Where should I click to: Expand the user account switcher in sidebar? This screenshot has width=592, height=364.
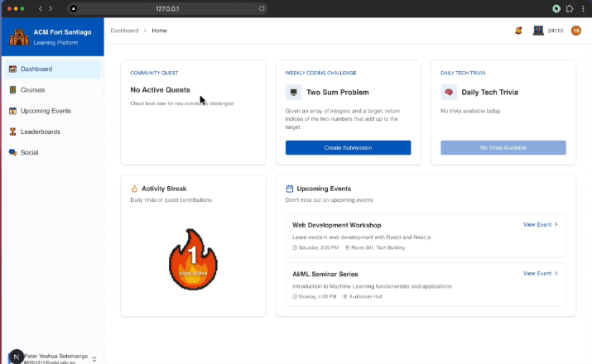click(94, 359)
